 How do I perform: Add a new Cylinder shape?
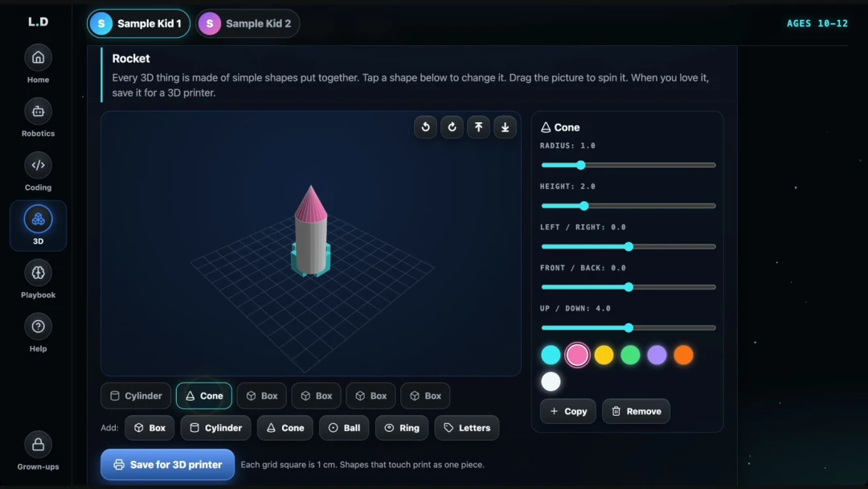216,428
